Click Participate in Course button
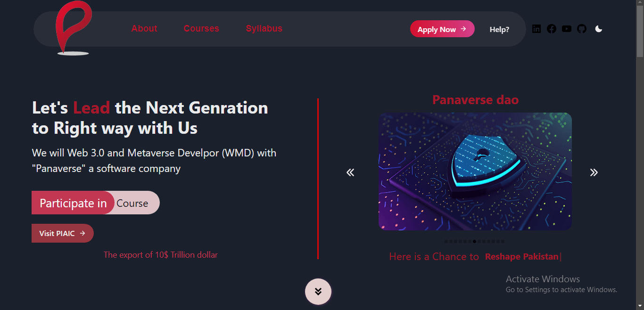Image resolution: width=644 pixels, height=310 pixels. (96, 203)
